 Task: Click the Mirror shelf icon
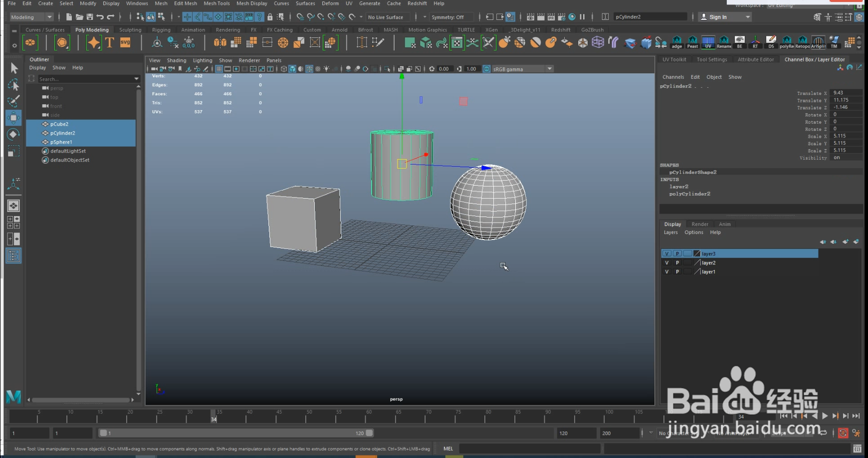point(220,43)
